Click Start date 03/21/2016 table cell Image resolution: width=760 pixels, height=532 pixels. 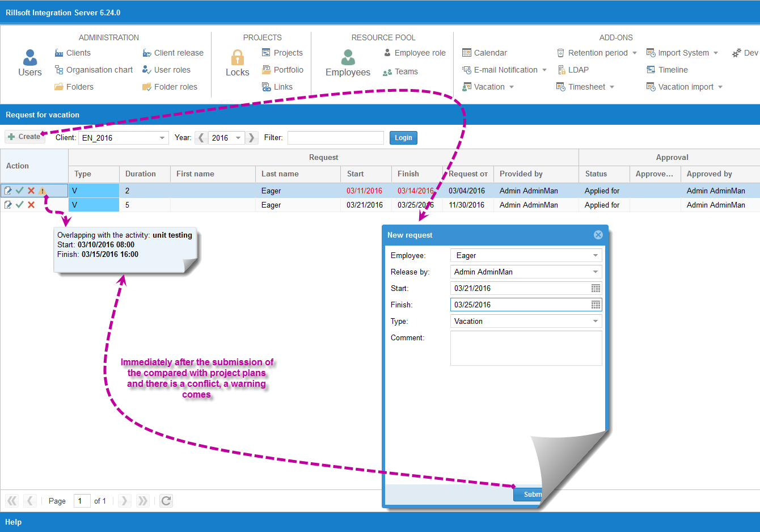pos(365,205)
